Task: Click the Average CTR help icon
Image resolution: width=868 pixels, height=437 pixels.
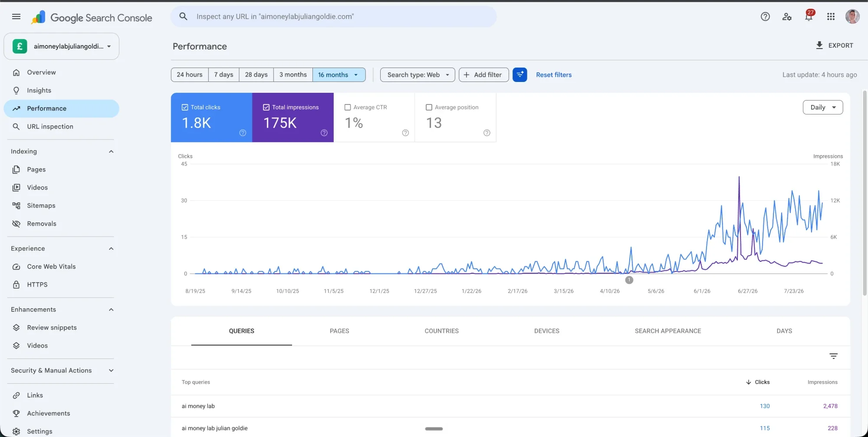Action: point(405,133)
